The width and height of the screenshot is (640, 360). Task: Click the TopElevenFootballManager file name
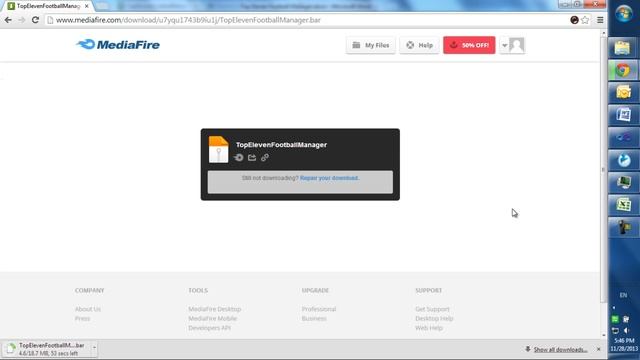click(x=281, y=144)
